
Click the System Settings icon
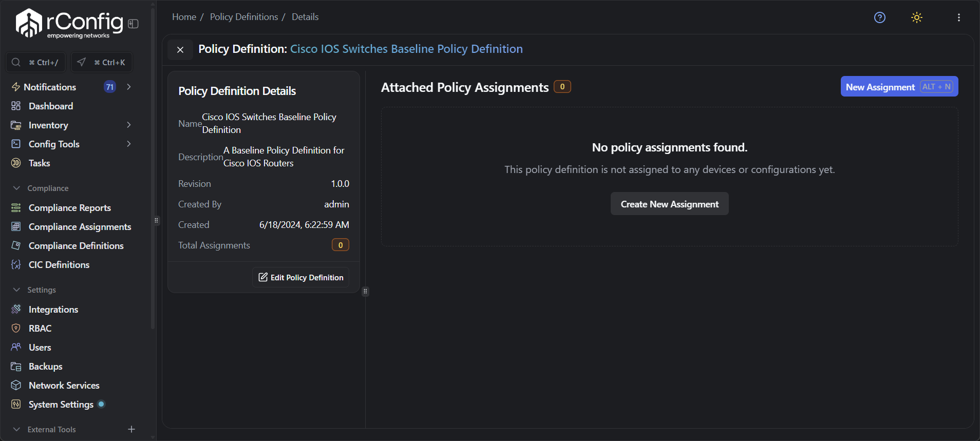click(16, 404)
